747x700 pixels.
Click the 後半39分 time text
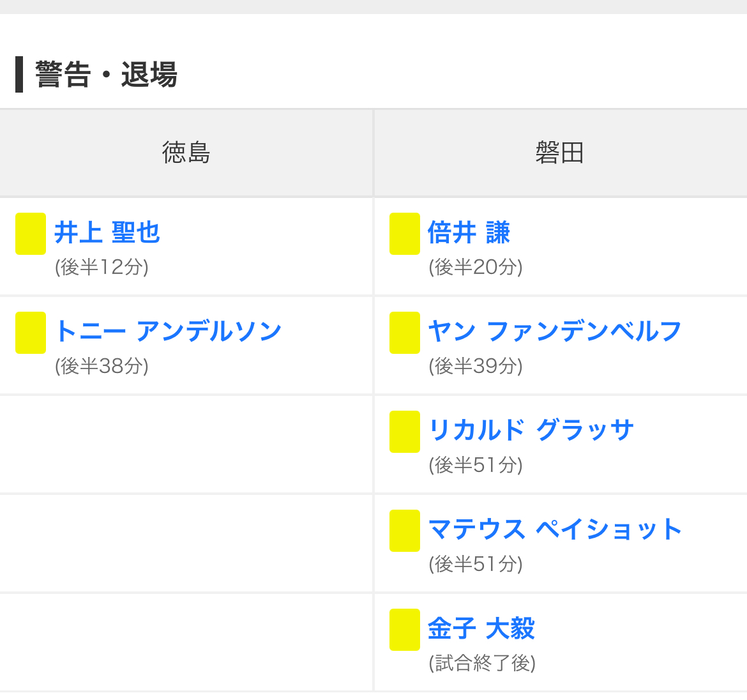[476, 366]
